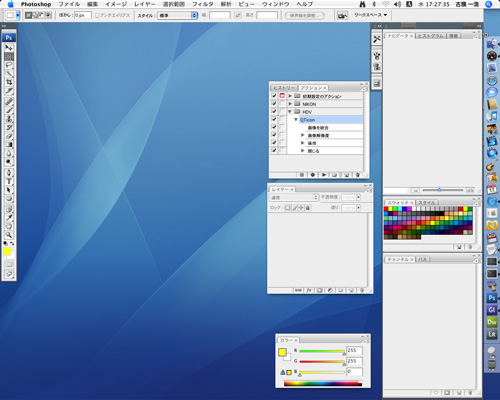Select the Lasso tool
500x400 pixels.
pos(9,65)
